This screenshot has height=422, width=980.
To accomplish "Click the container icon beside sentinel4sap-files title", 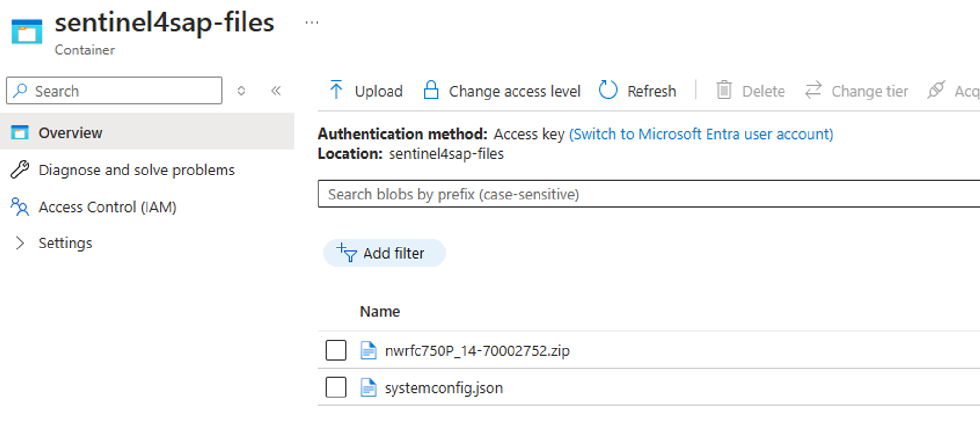I will (26, 31).
